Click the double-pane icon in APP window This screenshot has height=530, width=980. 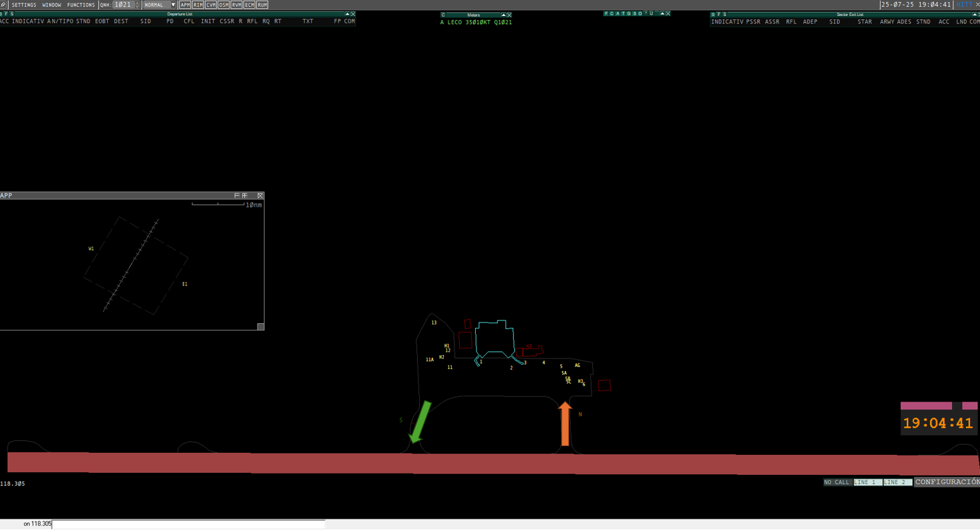pyautogui.click(x=245, y=196)
